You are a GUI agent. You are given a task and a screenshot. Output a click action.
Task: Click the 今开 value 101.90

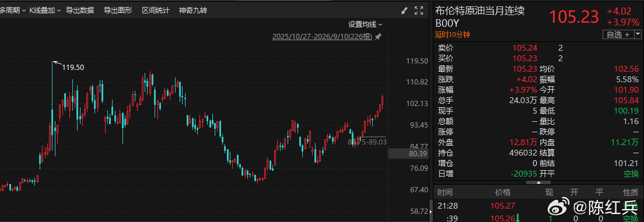point(626,90)
